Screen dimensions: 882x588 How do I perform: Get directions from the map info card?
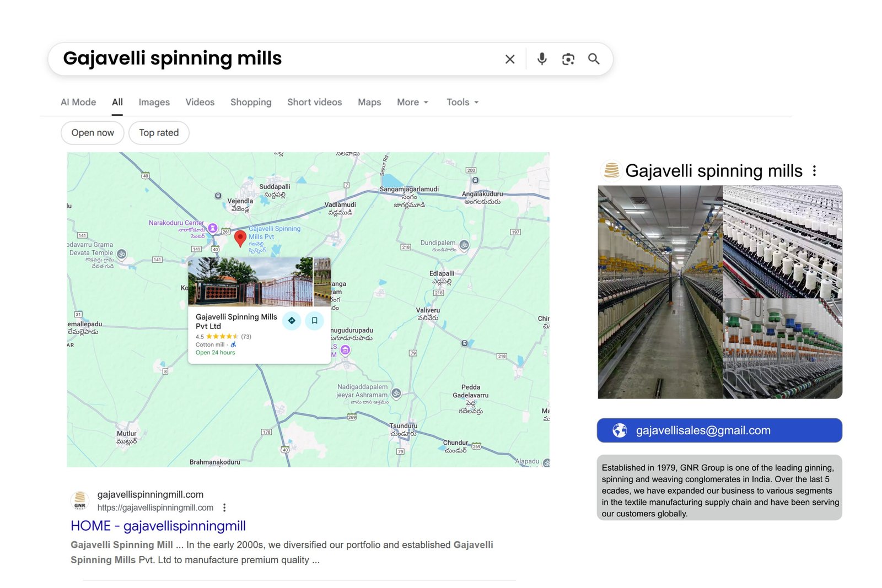click(x=292, y=320)
